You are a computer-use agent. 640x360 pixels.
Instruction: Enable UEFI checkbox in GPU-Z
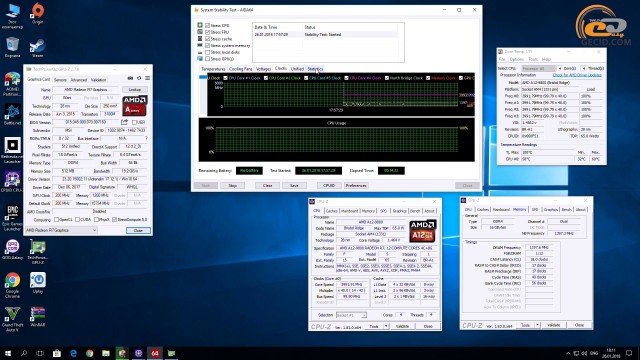point(134,122)
